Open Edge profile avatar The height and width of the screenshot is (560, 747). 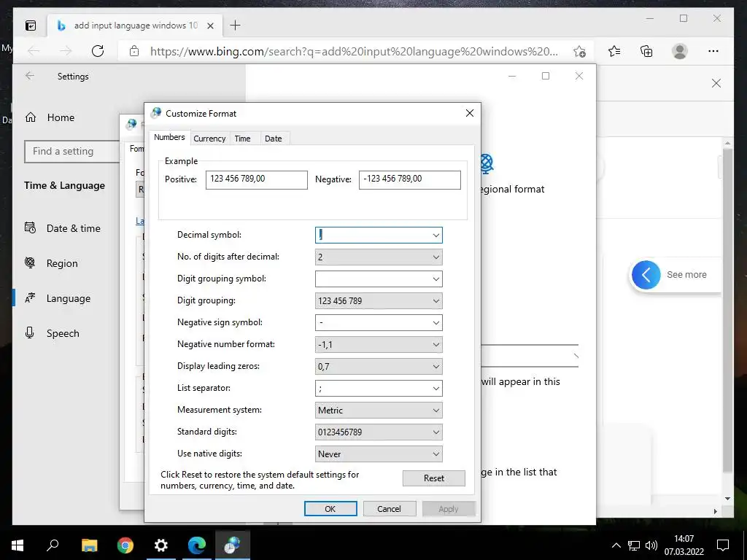tap(680, 51)
